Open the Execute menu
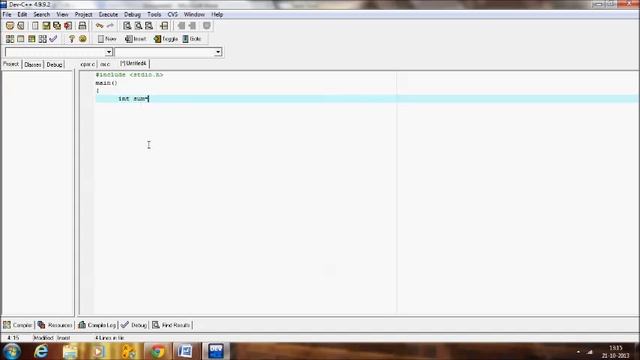 pyautogui.click(x=108, y=14)
